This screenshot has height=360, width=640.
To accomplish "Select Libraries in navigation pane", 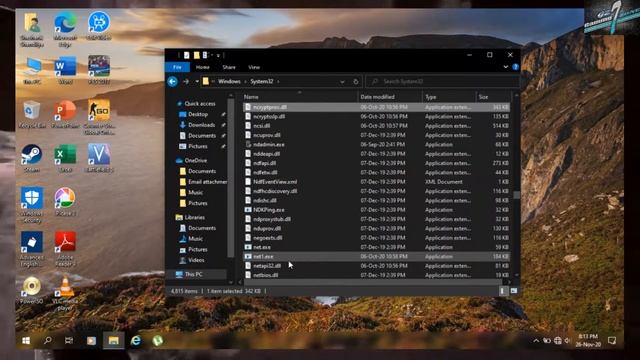I will tap(194, 218).
